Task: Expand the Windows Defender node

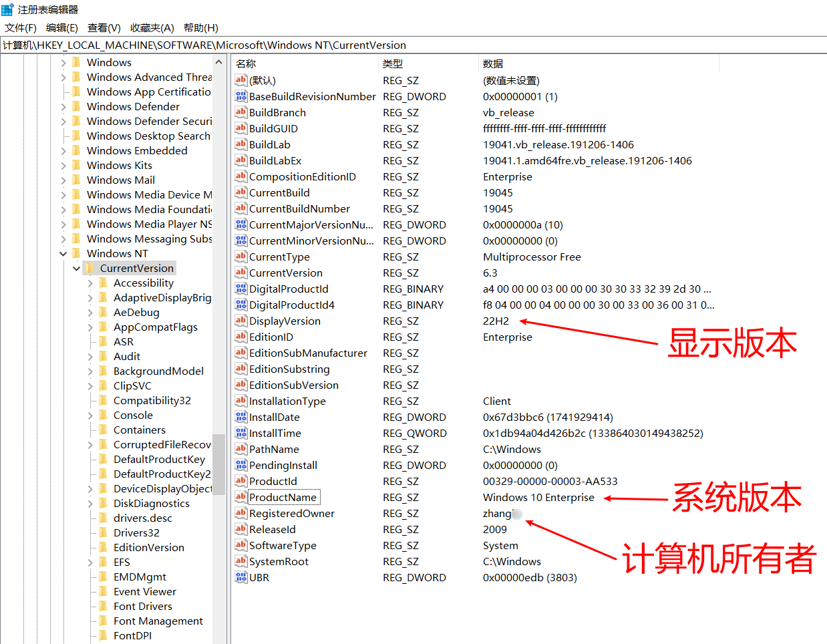Action: point(63,106)
